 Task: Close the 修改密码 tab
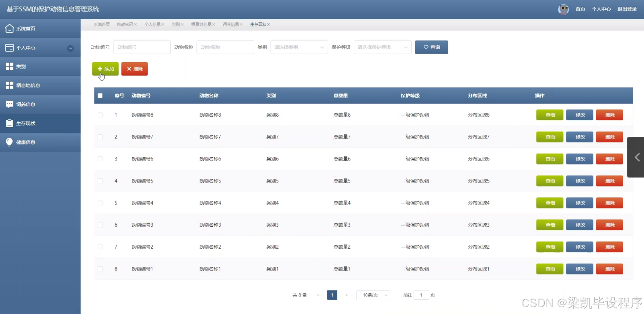[135, 24]
